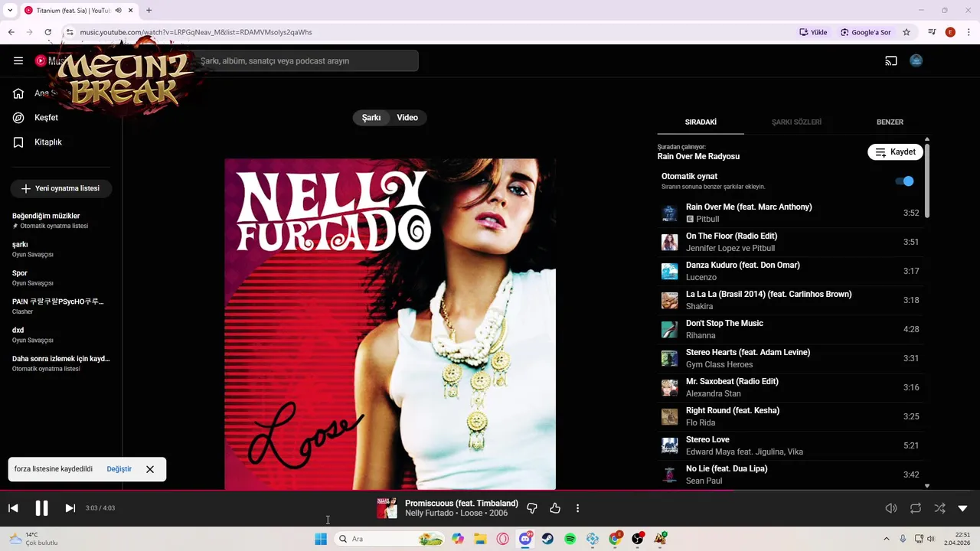Click the volume speaker icon in the player bar

[x=891, y=508]
